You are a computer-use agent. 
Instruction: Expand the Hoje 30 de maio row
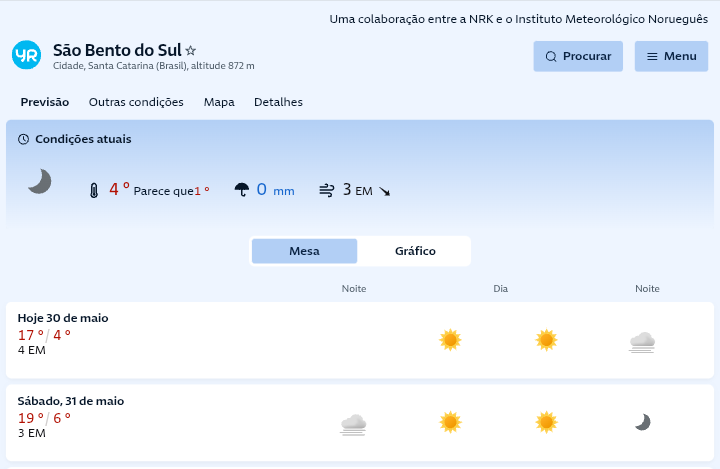63,318
